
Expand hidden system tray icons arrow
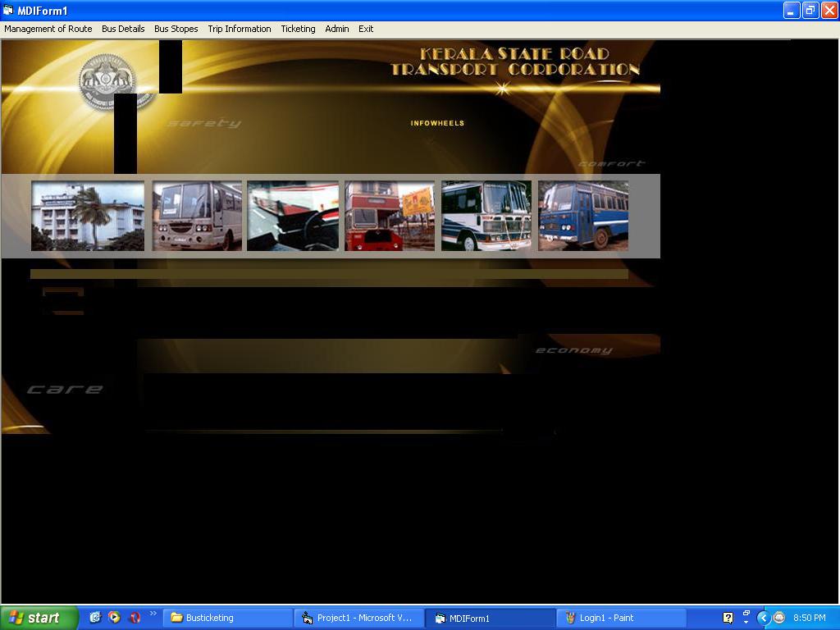tap(763, 618)
